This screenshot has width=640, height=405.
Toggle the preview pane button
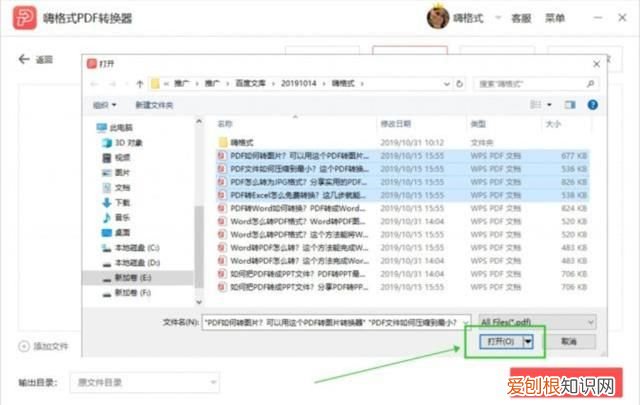tap(570, 105)
